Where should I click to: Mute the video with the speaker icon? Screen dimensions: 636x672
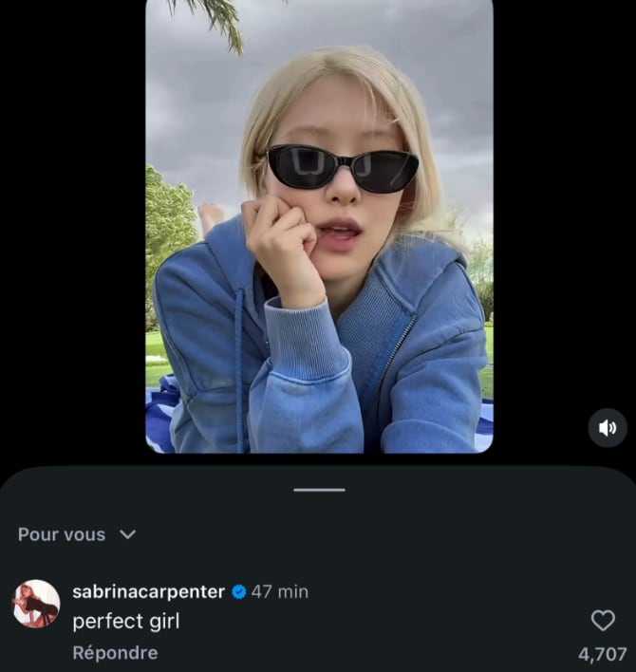click(608, 428)
